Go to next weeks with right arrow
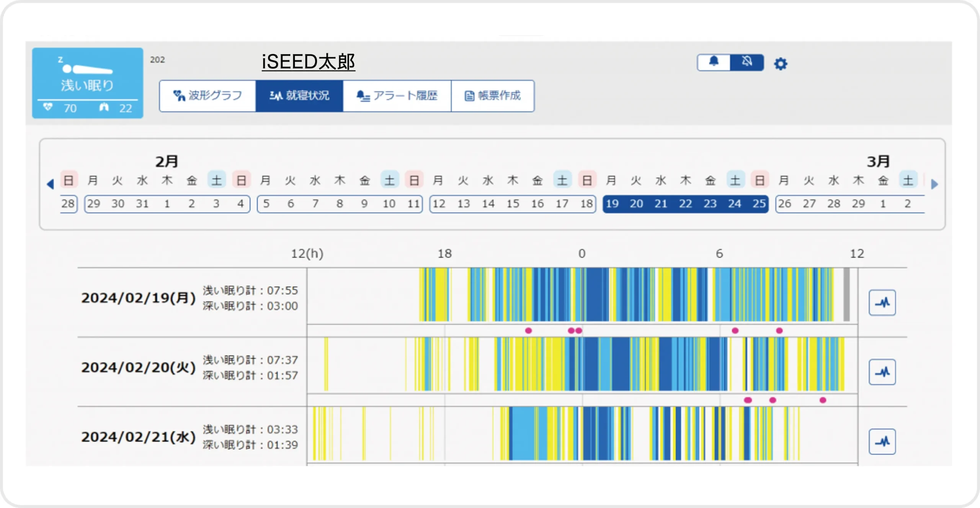The image size is (980, 508). [934, 184]
